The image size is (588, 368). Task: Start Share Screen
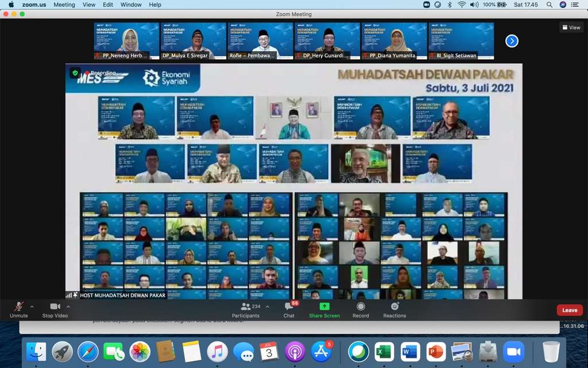(x=324, y=310)
